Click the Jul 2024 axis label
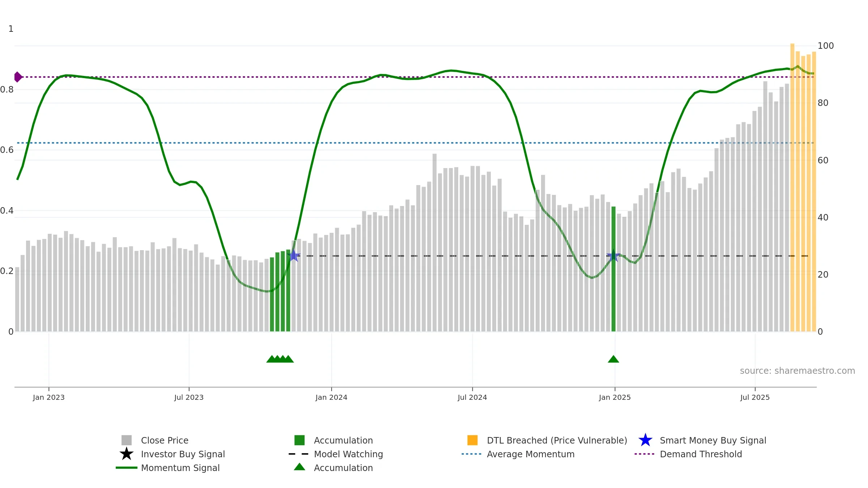 pos(472,398)
